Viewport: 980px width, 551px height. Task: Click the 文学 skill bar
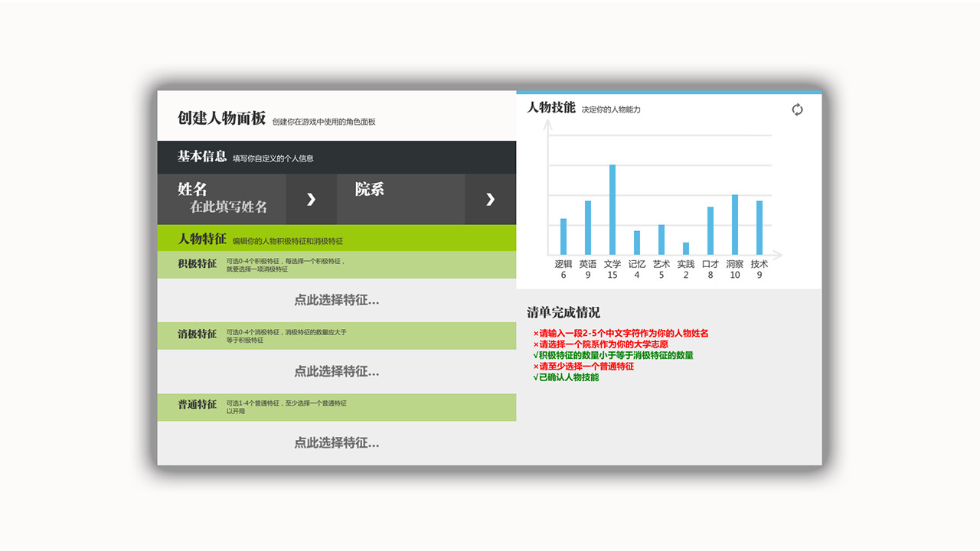[612, 210]
